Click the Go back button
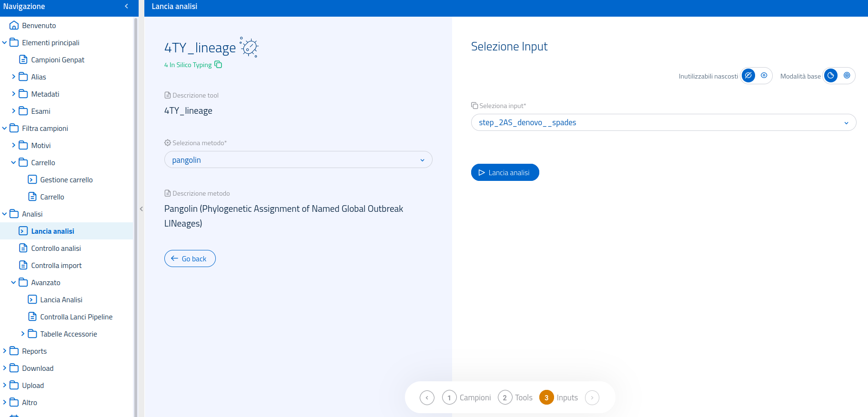This screenshot has height=417, width=868. coord(190,258)
